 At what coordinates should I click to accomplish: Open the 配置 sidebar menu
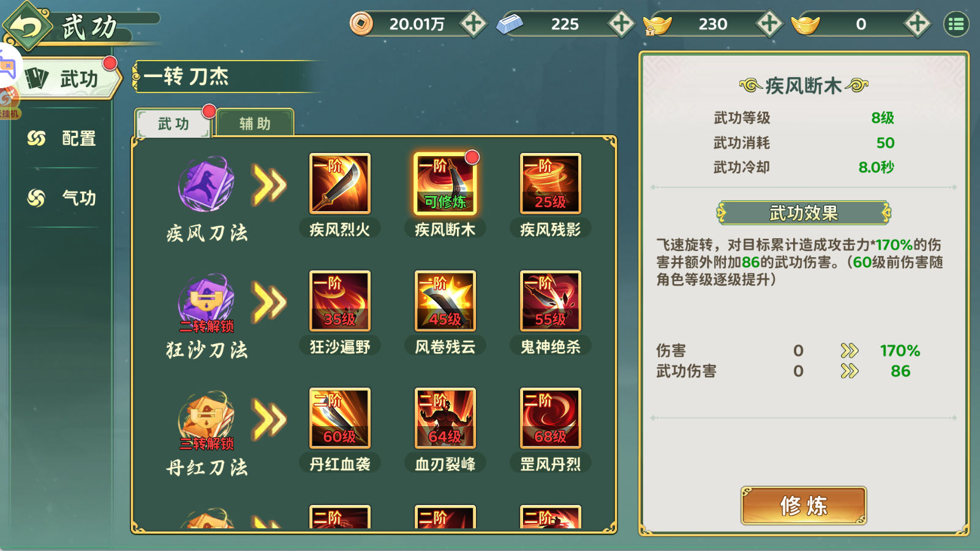click(62, 138)
